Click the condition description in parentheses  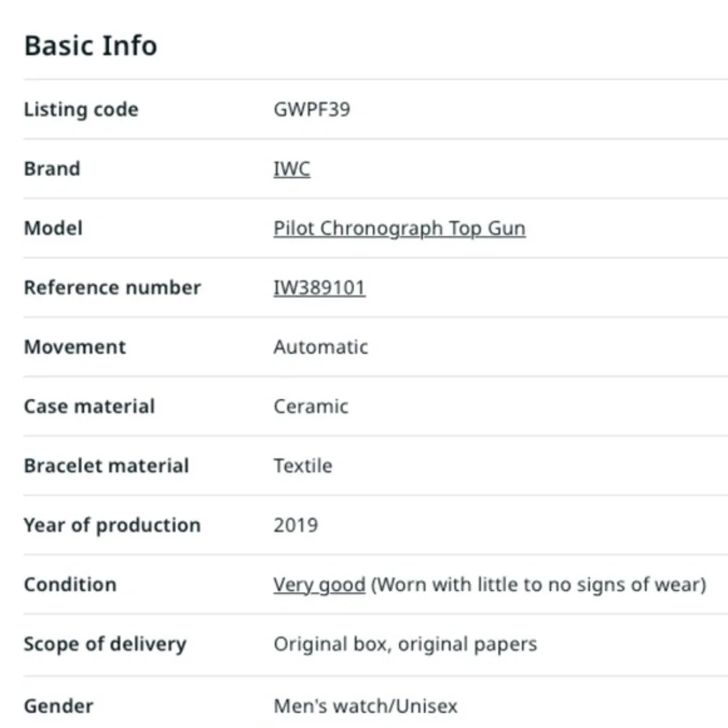[x=539, y=585]
